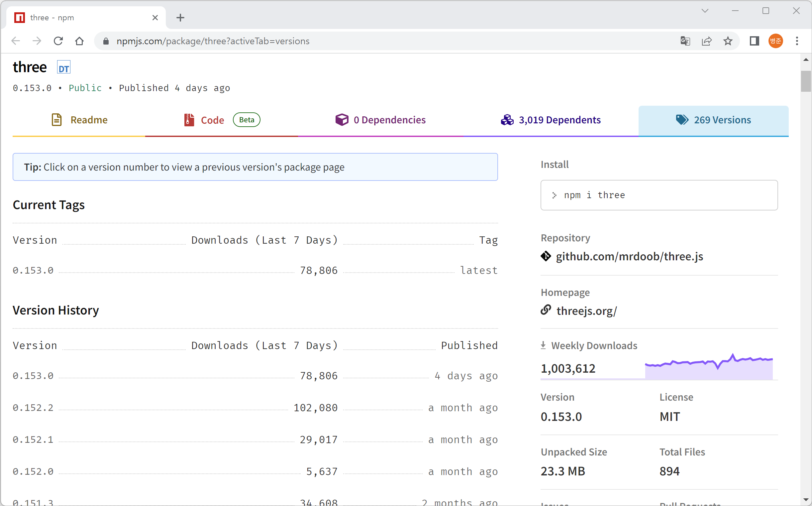Bookmark this page with the star icon

728,41
